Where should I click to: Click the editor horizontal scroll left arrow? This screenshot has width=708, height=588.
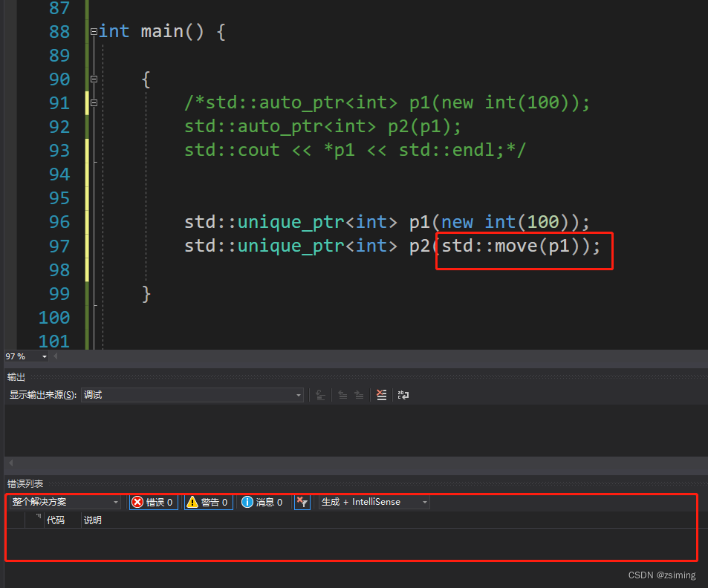56,356
